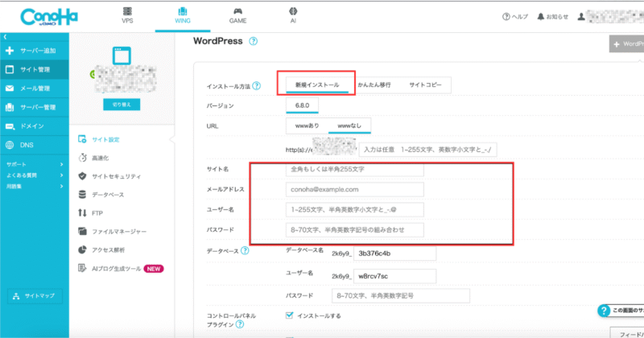
Task: Click the + WordPress add button
Action: click(627, 44)
